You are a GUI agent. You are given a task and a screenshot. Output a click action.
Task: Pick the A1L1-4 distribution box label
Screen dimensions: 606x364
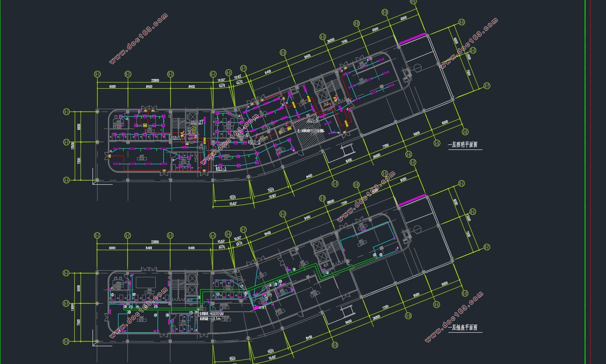242,135
